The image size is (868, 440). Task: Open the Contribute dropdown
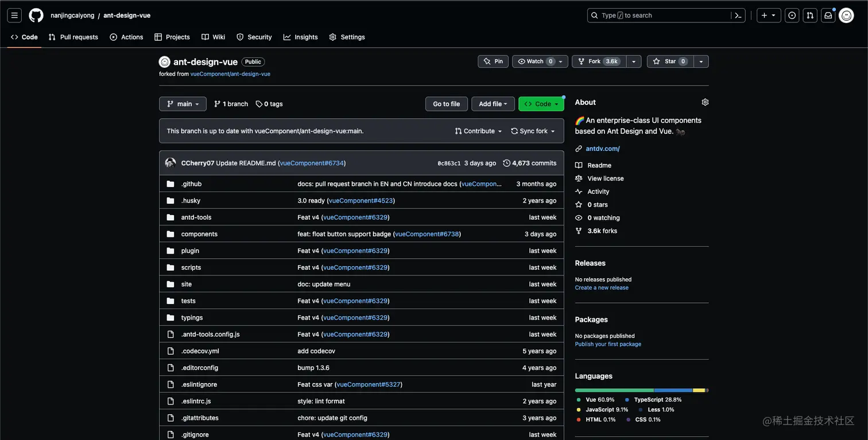tap(478, 131)
